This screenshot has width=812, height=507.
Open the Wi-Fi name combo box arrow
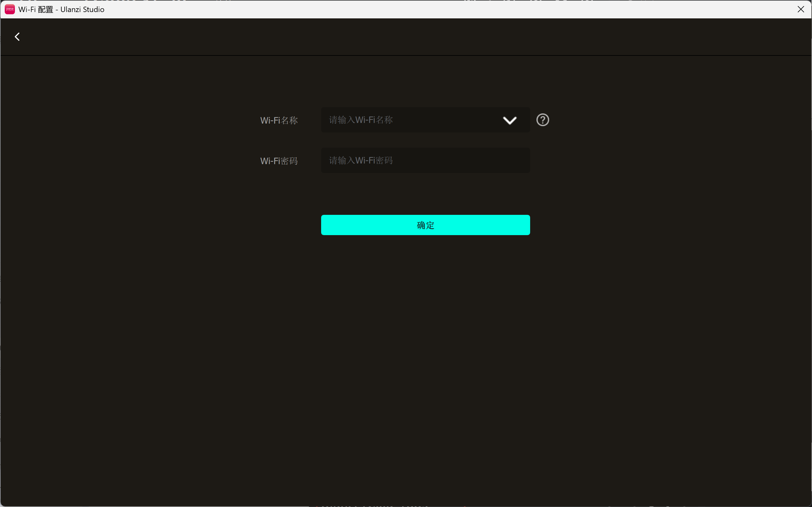pyautogui.click(x=510, y=120)
